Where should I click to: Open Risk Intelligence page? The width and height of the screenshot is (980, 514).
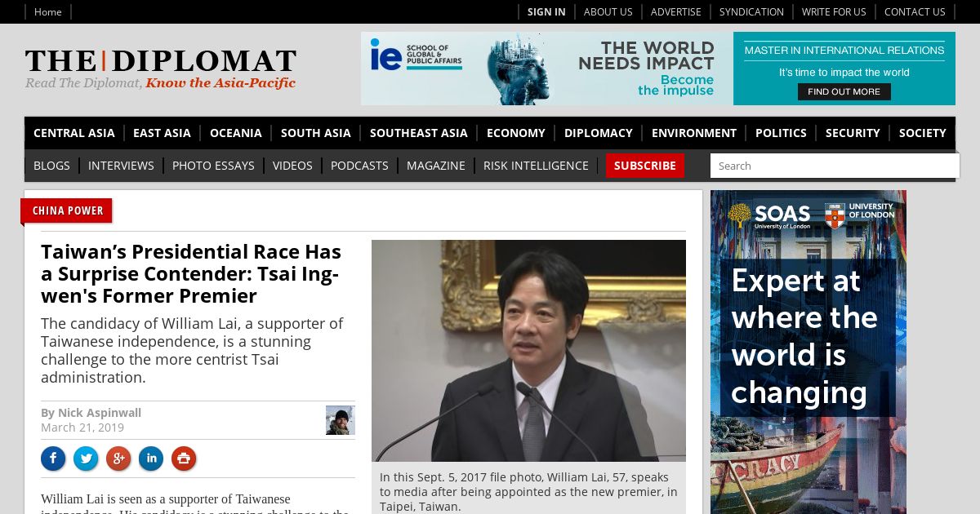pos(536,166)
